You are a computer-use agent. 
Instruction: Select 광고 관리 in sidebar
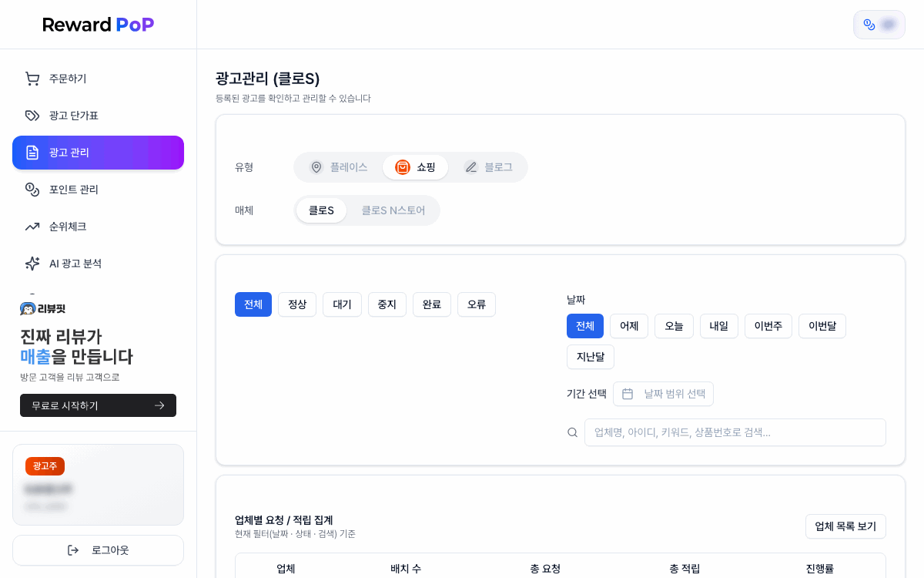click(98, 153)
